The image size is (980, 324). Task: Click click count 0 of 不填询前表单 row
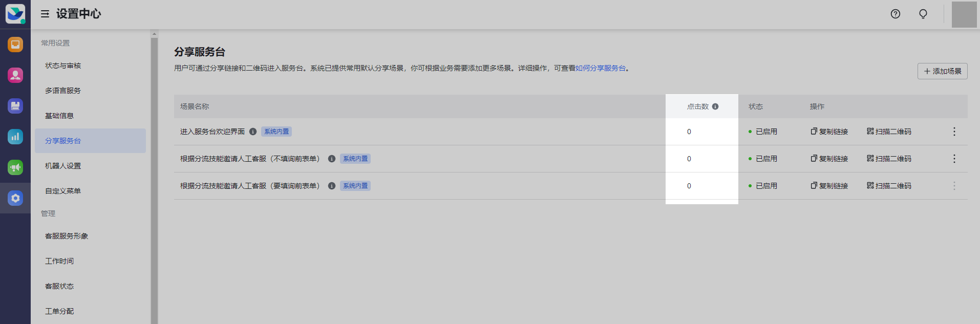[x=689, y=159]
